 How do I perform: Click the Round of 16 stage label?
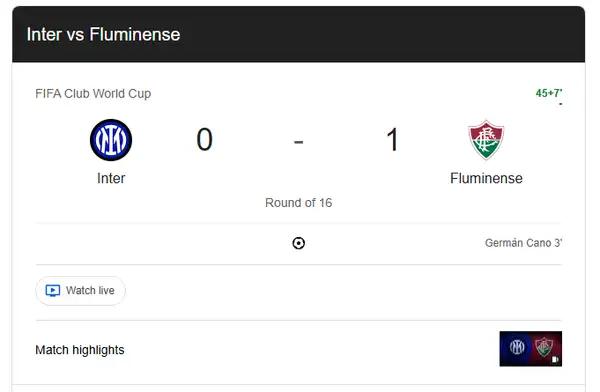coord(298,203)
